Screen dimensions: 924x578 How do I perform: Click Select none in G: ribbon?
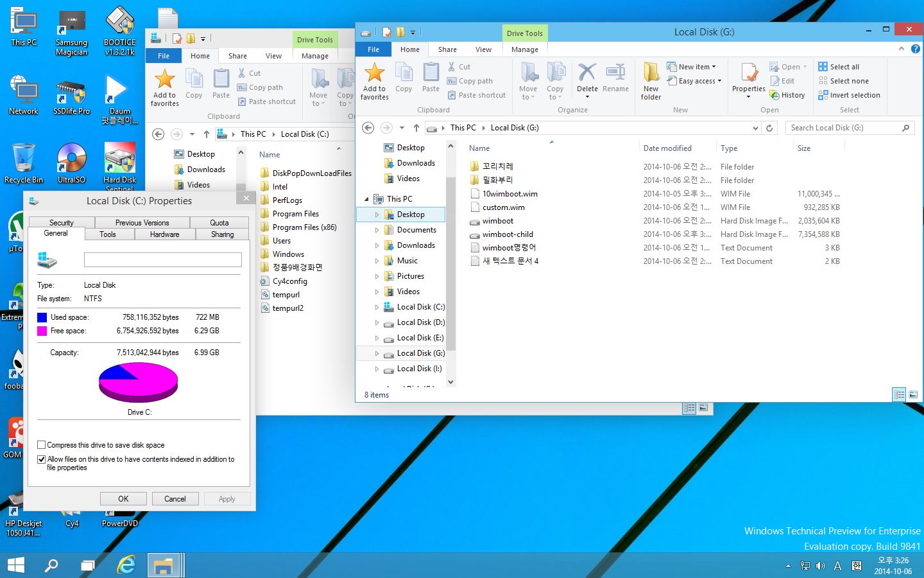(x=843, y=81)
